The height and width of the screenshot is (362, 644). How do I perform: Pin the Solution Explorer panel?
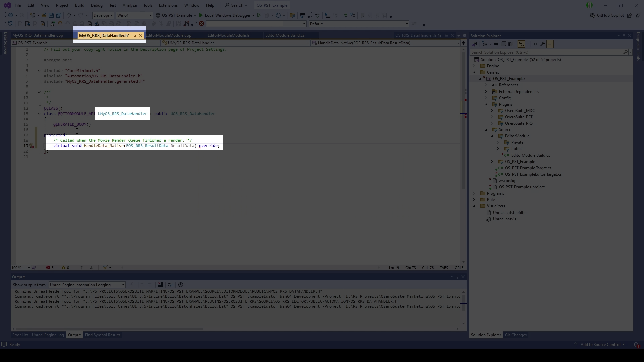click(x=624, y=36)
